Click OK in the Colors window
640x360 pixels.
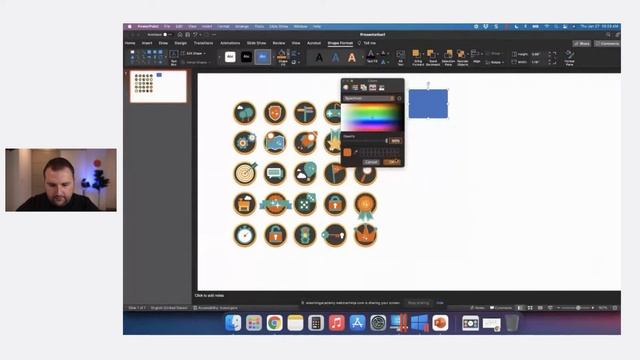392,162
